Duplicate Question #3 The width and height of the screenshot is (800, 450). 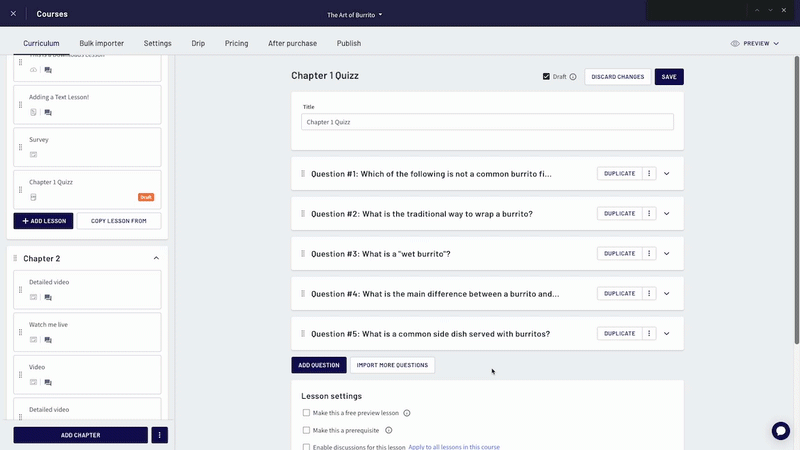pyautogui.click(x=619, y=253)
